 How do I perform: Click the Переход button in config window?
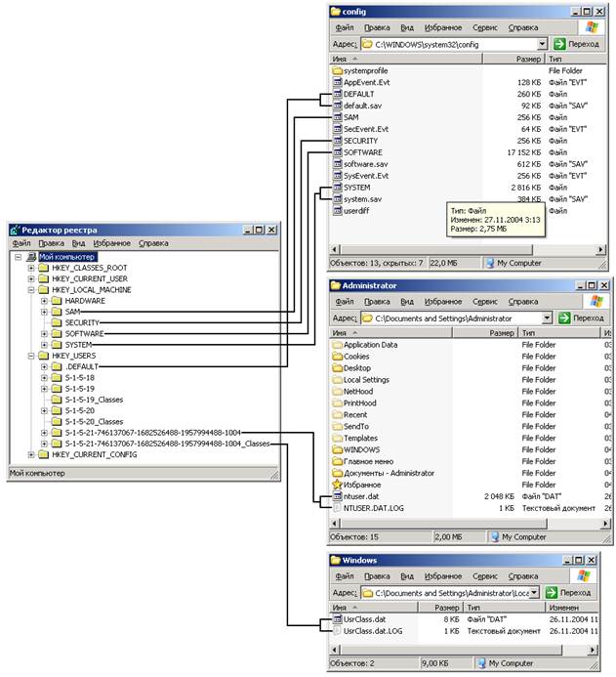pos(576,44)
